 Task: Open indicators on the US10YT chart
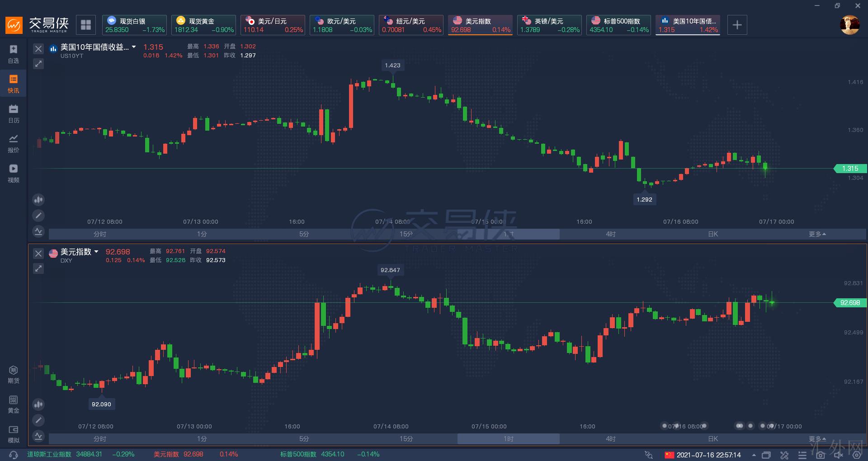click(38, 231)
